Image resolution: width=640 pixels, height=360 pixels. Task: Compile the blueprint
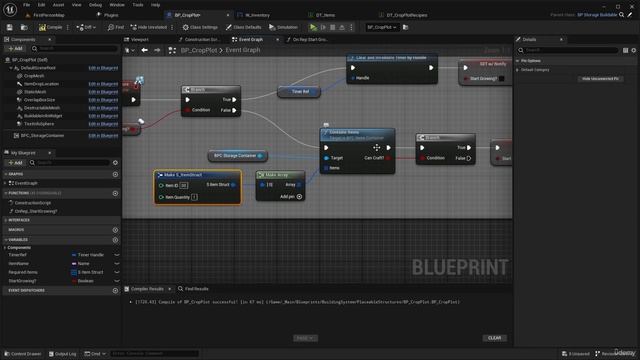click(x=51, y=27)
